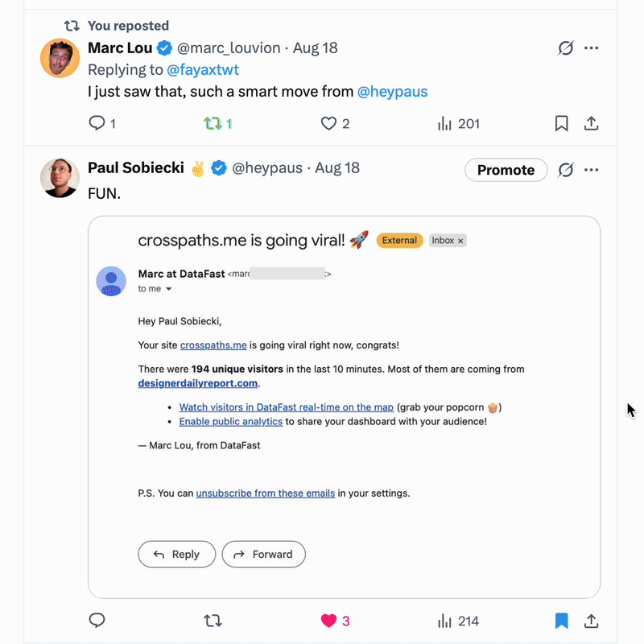Image resolution: width=644 pixels, height=644 pixels.
Task: Click the Promote button
Action: point(506,170)
